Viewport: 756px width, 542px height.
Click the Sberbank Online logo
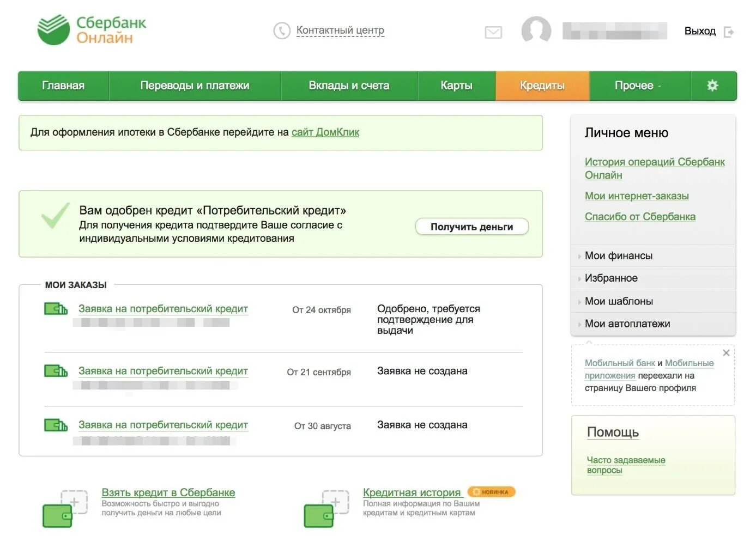tap(92, 30)
